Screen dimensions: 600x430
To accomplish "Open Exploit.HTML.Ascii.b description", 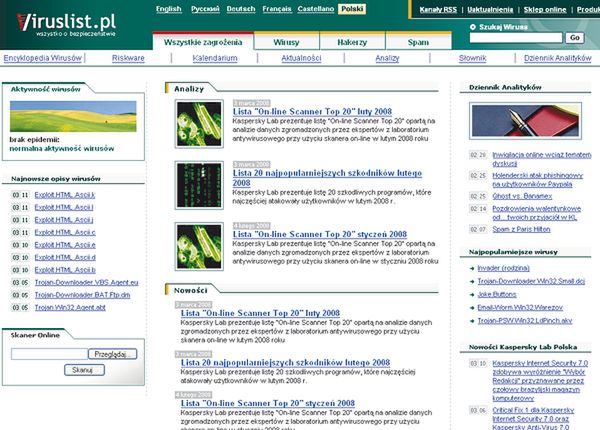I will pyautogui.click(x=65, y=270).
